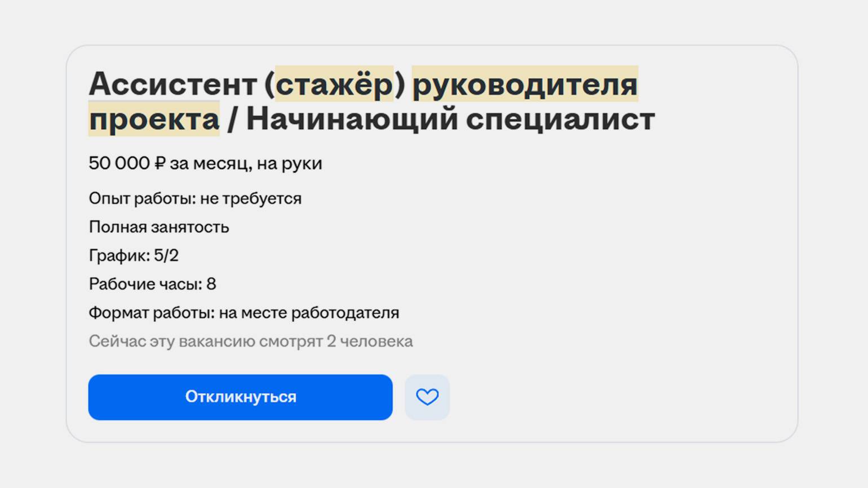Viewport: 868px width, 488px height.
Task: Click the Формат работы label
Action: coord(151,313)
